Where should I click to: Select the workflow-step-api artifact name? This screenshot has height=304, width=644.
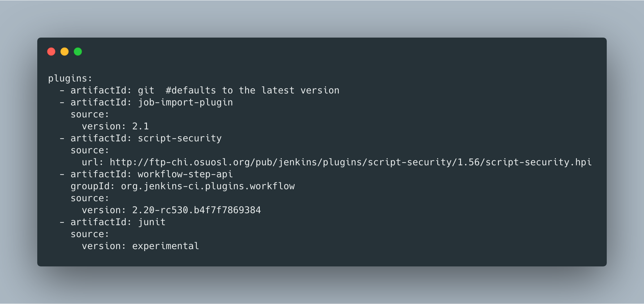click(x=185, y=174)
